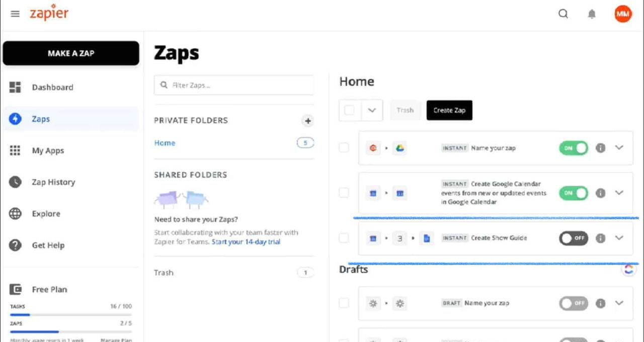Open the notifications bell
The height and width of the screenshot is (342, 644).
click(592, 15)
